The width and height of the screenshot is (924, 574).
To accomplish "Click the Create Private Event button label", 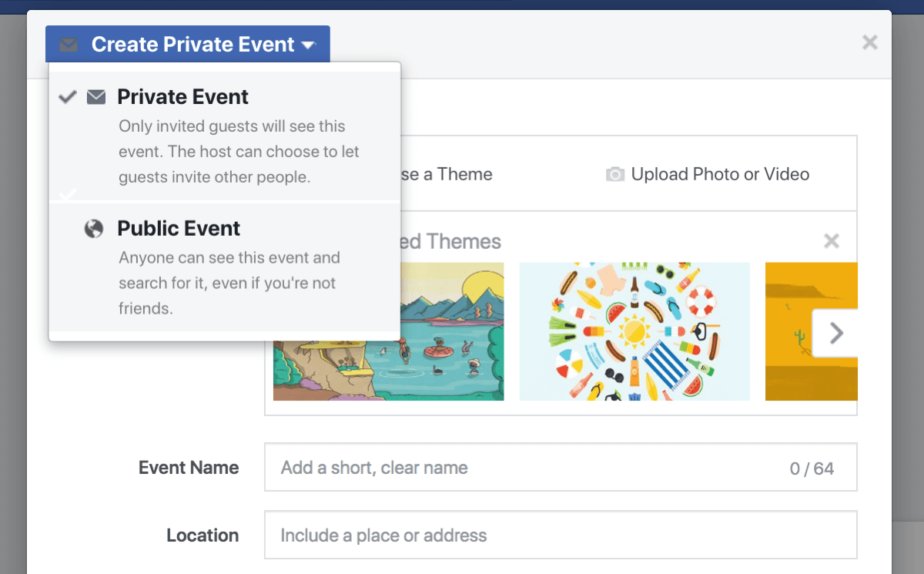I will point(192,45).
